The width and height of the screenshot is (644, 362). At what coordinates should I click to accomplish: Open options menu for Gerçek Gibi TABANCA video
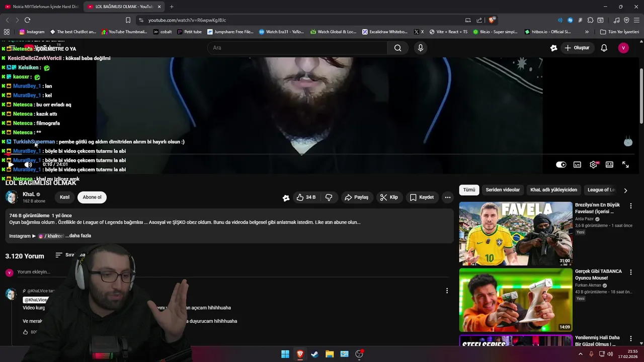pos(630,273)
